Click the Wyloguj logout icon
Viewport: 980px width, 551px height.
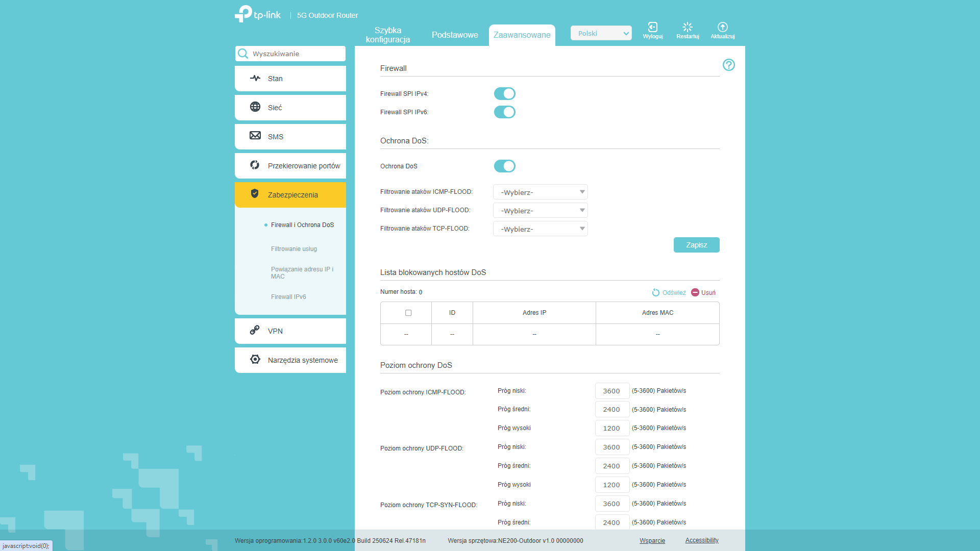click(652, 28)
